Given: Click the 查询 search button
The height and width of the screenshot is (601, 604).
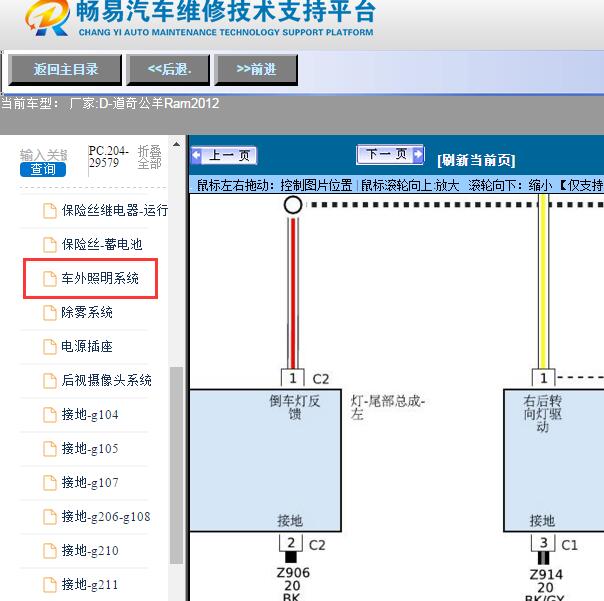Looking at the screenshot, I should (x=43, y=170).
